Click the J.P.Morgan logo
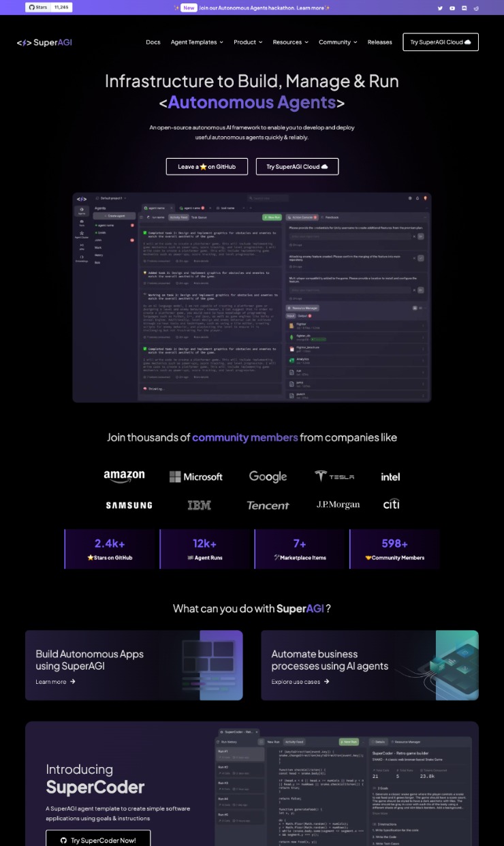The width and height of the screenshot is (504, 846). pyautogui.click(x=338, y=505)
